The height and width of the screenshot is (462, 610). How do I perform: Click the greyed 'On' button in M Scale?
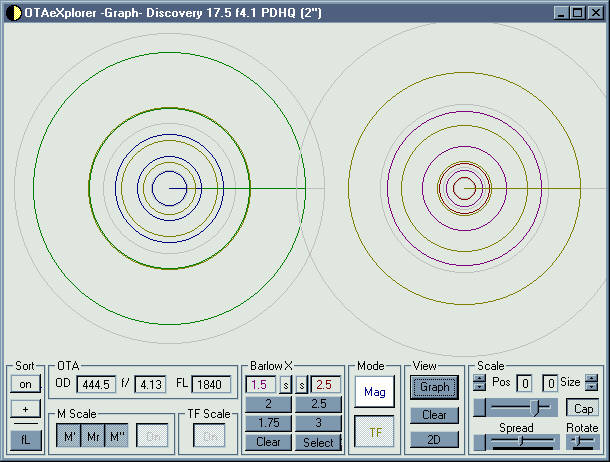(x=152, y=436)
